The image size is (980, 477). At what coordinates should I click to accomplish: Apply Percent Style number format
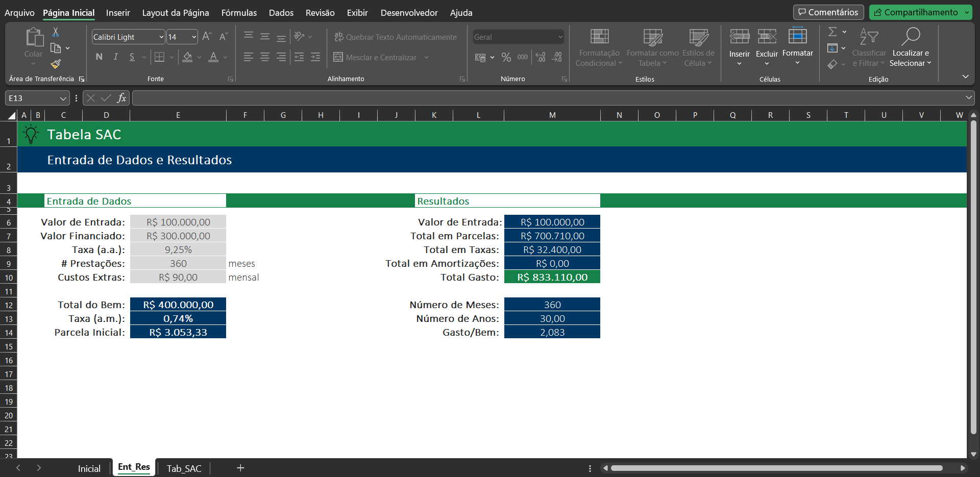point(506,57)
